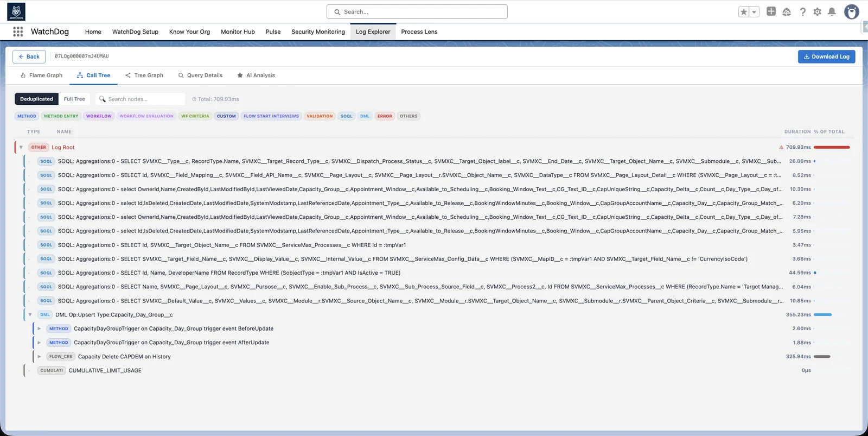Click the DML row blue duration bar
This screenshot has width=868, height=436.
click(823, 315)
